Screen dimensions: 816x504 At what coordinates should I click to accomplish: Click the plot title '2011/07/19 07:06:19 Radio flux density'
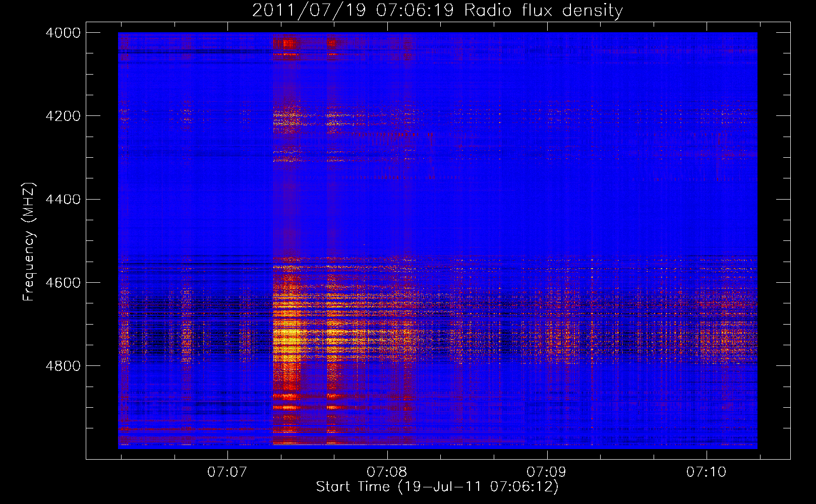click(437, 11)
